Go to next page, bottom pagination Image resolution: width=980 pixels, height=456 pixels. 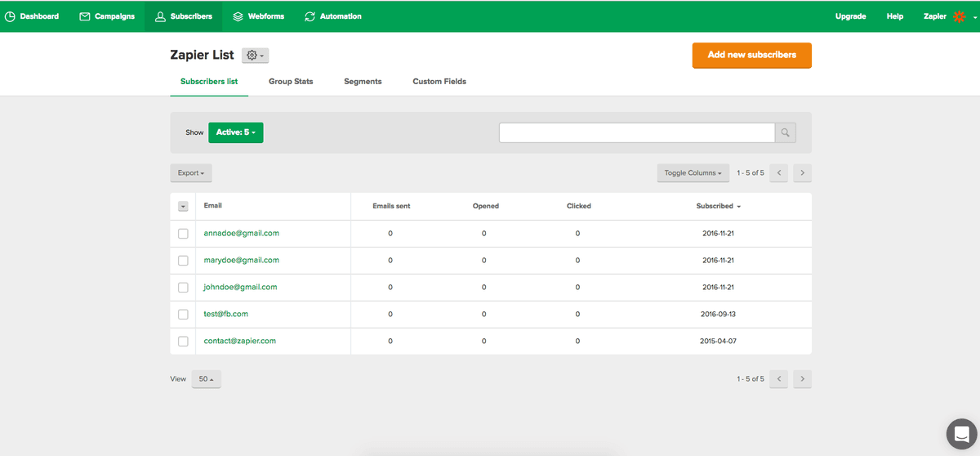click(x=803, y=379)
